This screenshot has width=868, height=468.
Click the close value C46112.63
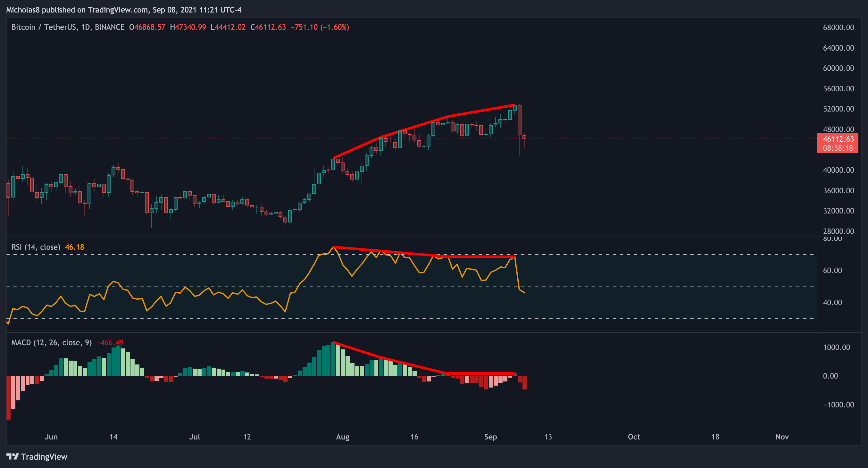tap(268, 27)
